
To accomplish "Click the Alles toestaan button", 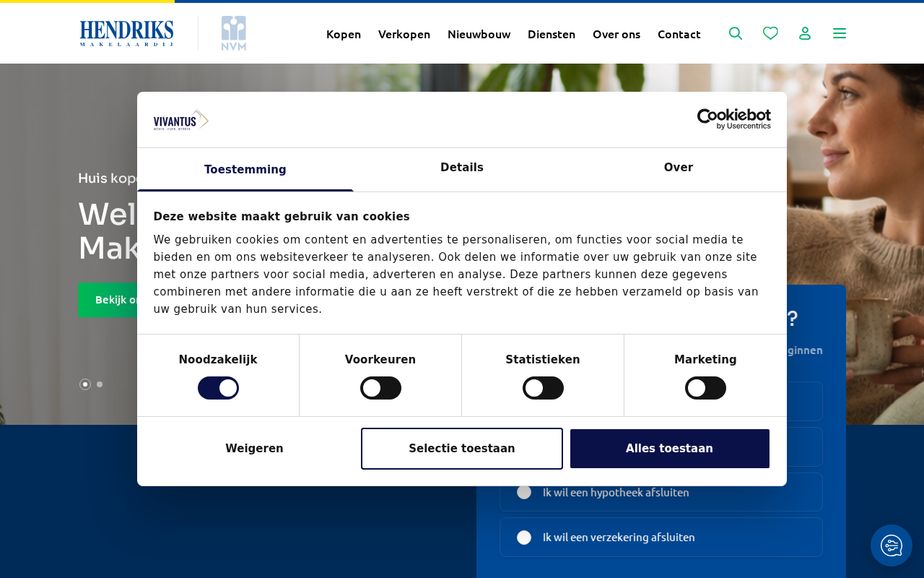I will coord(670,449).
